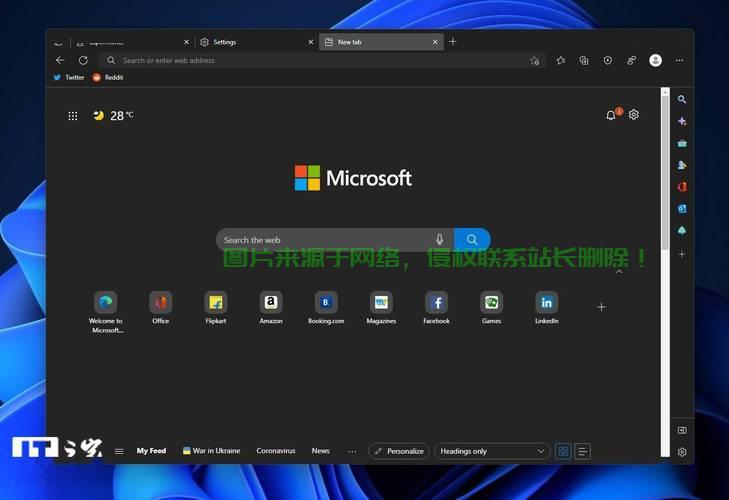Hide the sidebar with the panel icon
The image size is (729, 500).
(x=682, y=430)
